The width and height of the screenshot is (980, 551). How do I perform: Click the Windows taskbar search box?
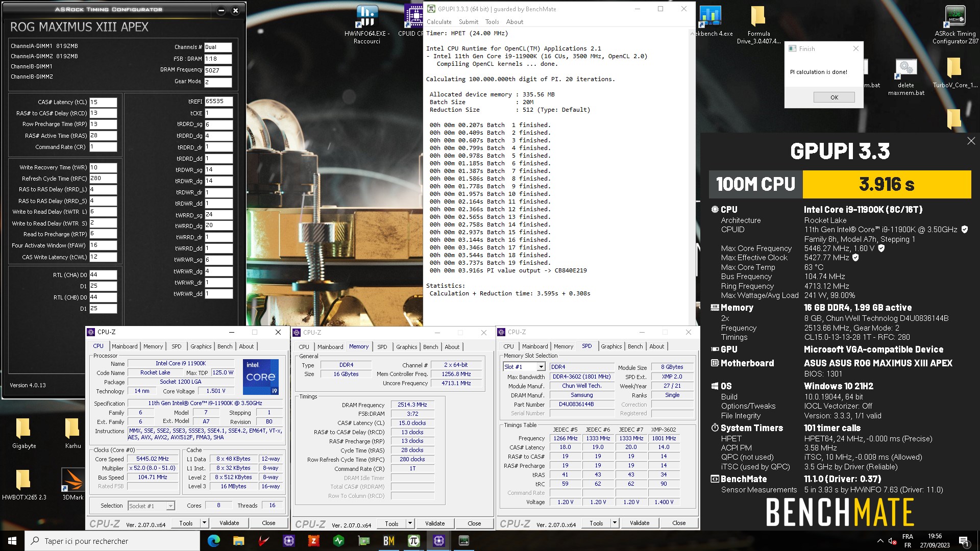coord(112,541)
